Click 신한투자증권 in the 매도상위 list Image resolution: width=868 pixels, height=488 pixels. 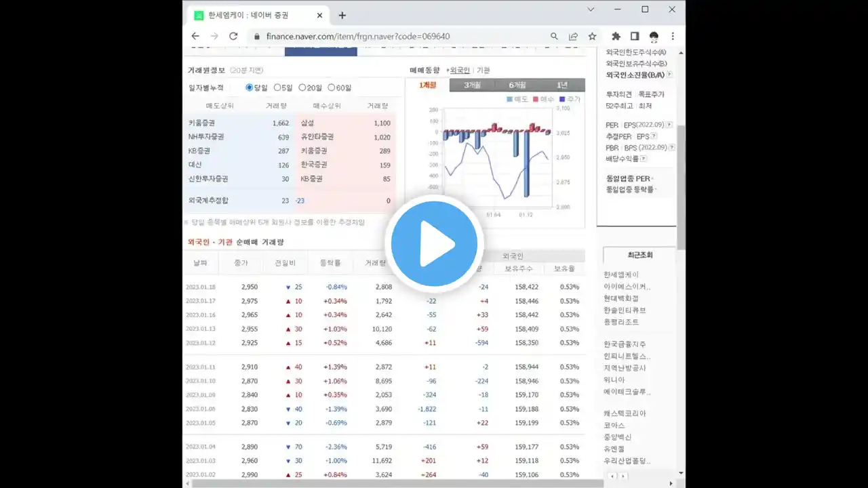208,179
